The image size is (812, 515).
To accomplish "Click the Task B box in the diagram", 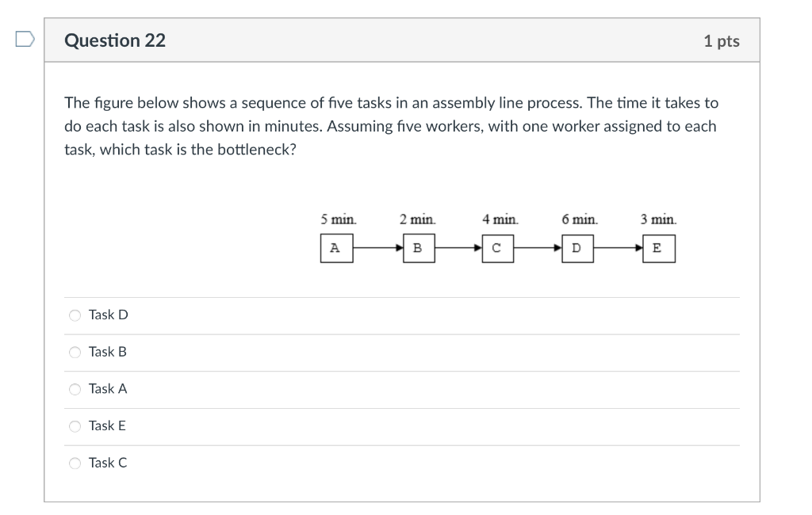I will [x=417, y=248].
